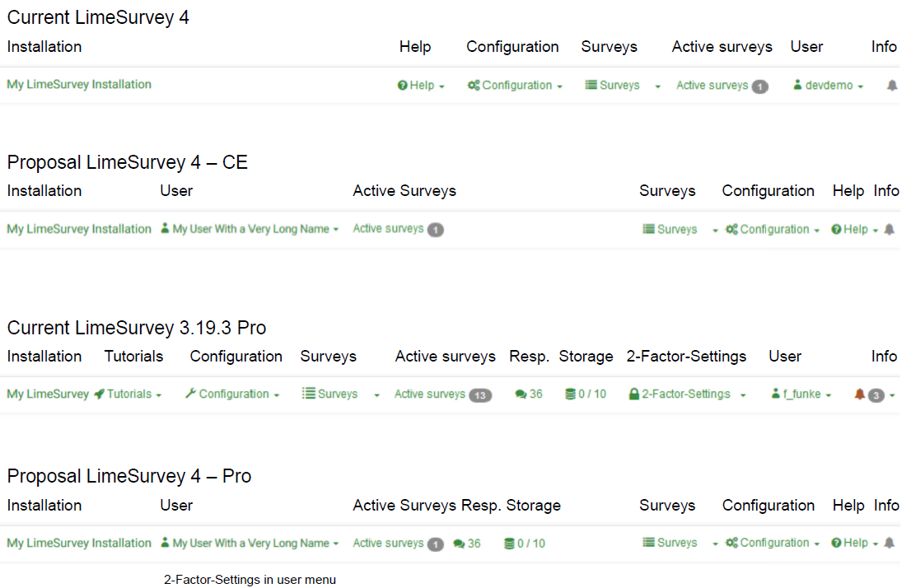Image resolution: width=911 pixels, height=588 pixels.
Task: Expand the 2-Factor-Settings dropdown arrow
Action: click(743, 395)
